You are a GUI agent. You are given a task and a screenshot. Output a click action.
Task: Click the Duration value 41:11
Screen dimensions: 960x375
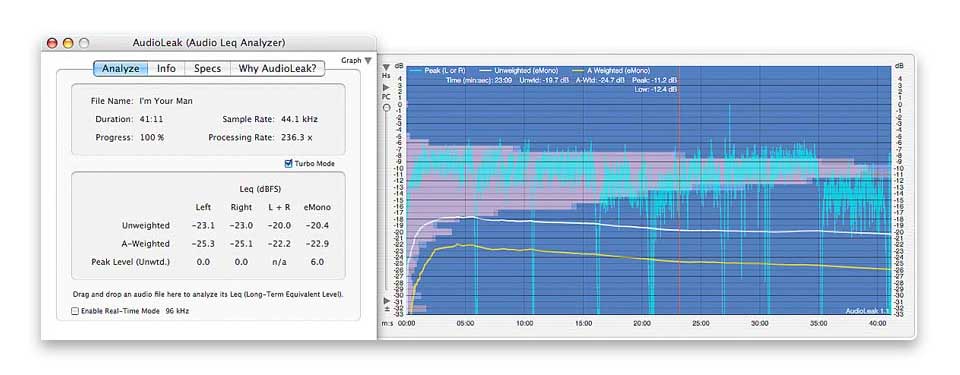pyautogui.click(x=151, y=119)
